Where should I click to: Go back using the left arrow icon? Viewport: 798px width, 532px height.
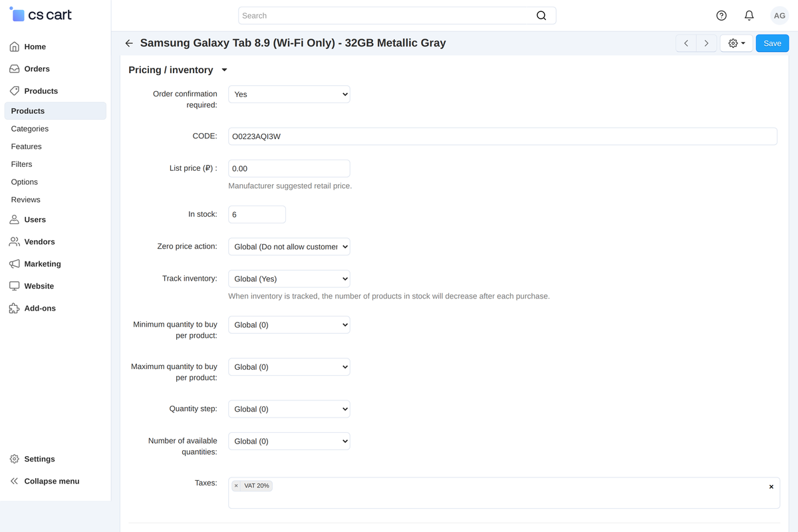(x=129, y=43)
